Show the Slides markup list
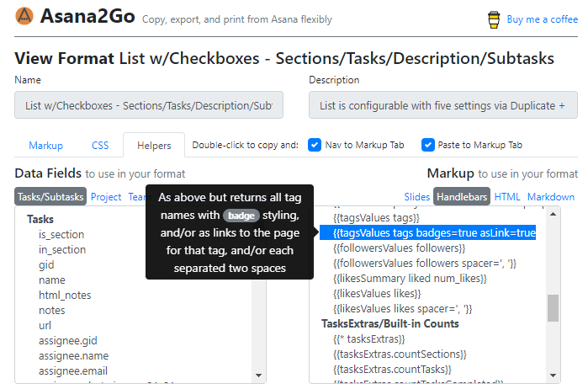This screenshot has height=389, width=588. click(416, 197)
